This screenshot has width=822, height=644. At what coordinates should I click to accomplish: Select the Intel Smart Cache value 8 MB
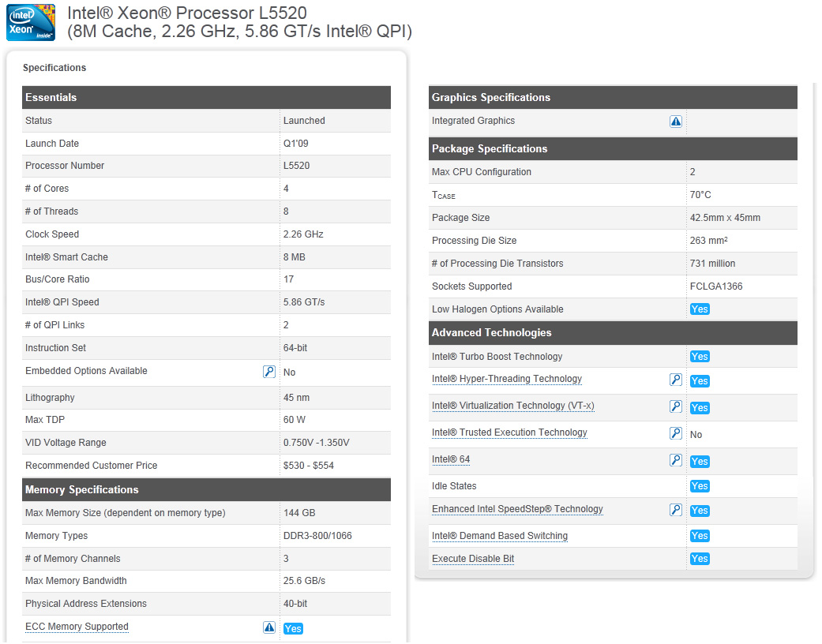(x=295, y=257)
